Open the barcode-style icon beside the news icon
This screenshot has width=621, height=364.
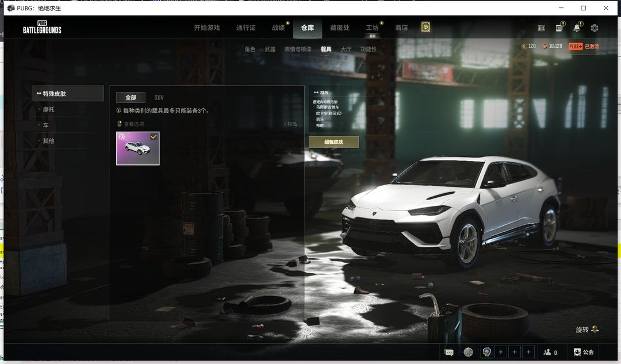pyautogui.click(x=541, y=28)
